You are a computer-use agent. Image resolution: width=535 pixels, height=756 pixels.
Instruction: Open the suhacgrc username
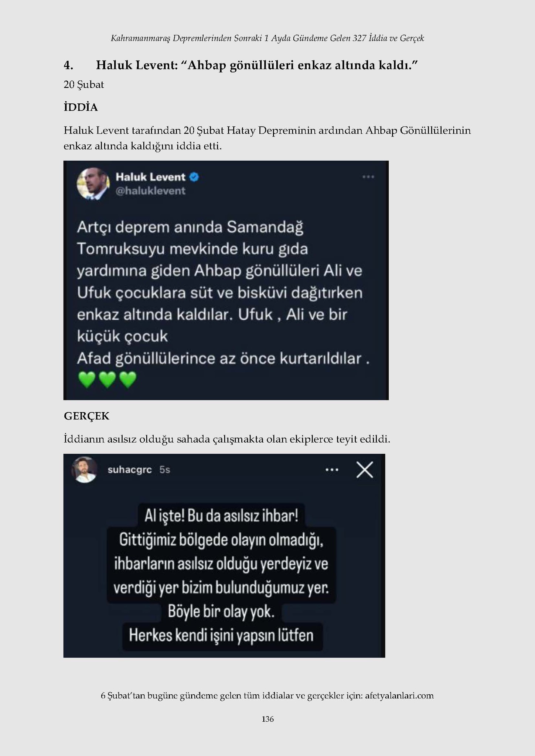(x=130, y=470)
